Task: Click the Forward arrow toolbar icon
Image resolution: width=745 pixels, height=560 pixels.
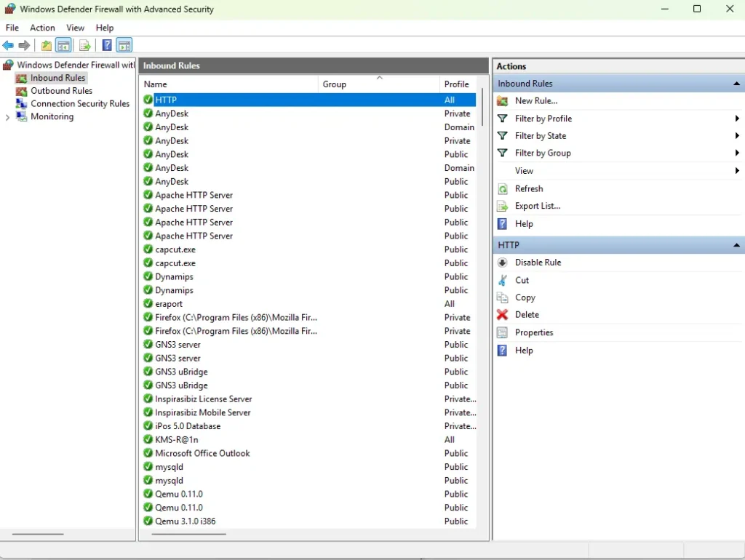Action: (x=24, y=46)
